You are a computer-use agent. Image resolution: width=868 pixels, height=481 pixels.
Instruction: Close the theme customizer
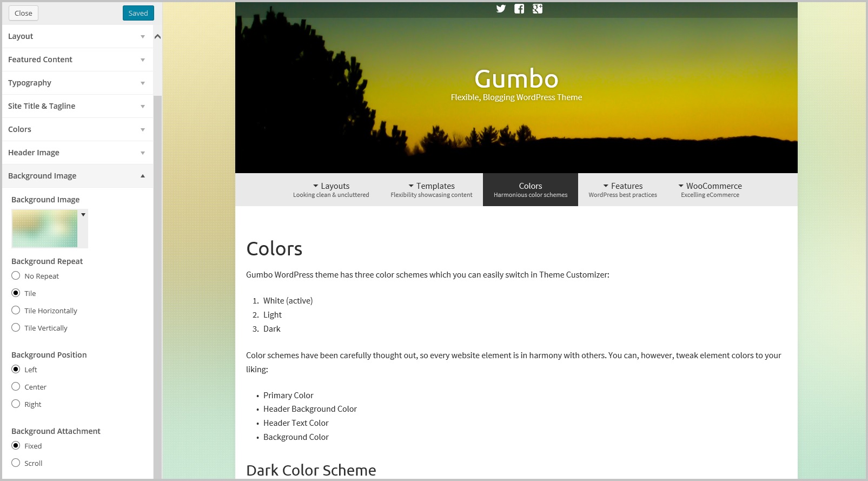point(23,13)
